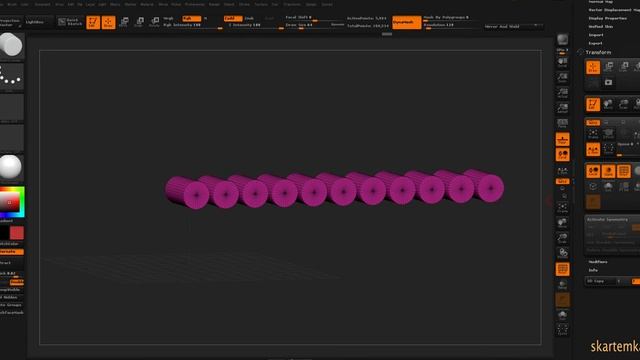Toggle Solo mode in right shelf

point(562,315)
